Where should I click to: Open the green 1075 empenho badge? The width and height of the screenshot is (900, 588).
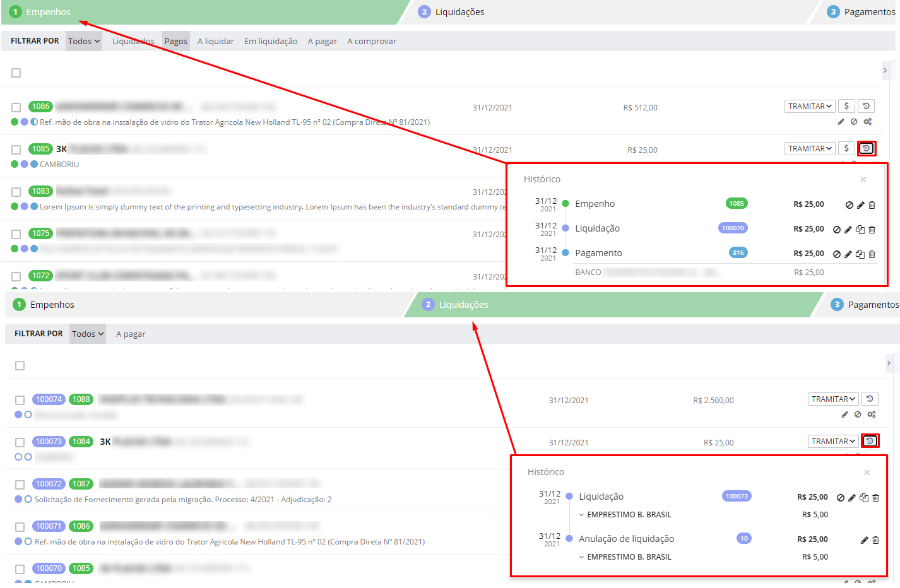click(x=40, y=233)
